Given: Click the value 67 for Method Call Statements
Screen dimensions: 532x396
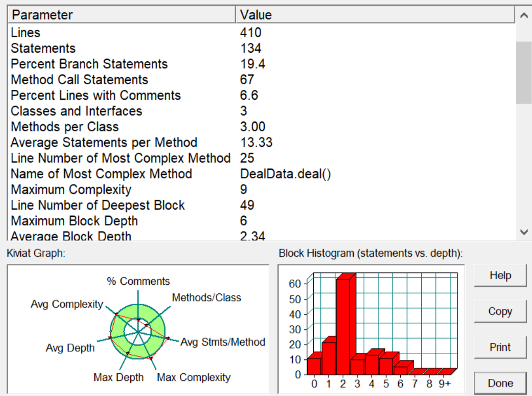Looking at the screenshot, I should (x=247, y=79).
